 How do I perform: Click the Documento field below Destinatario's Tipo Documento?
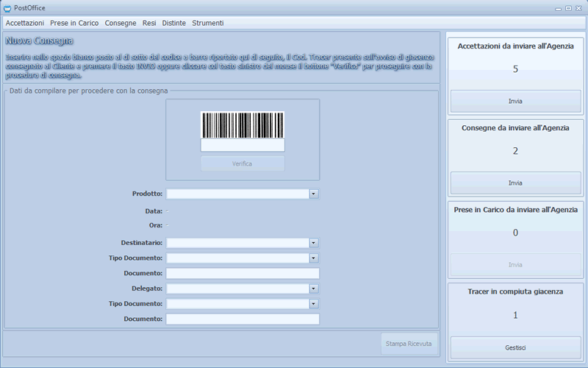pyautogui.click(x=243, y=273)
